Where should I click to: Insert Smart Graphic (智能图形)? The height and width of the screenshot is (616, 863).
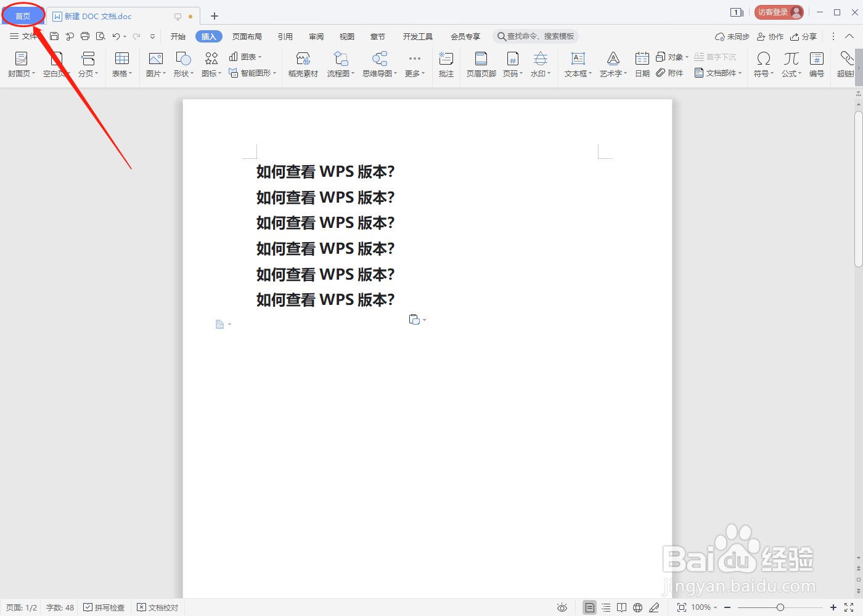(x=253, y=73)
